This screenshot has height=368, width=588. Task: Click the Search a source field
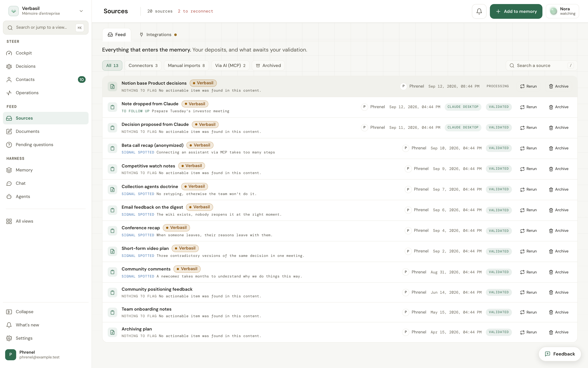541,66
